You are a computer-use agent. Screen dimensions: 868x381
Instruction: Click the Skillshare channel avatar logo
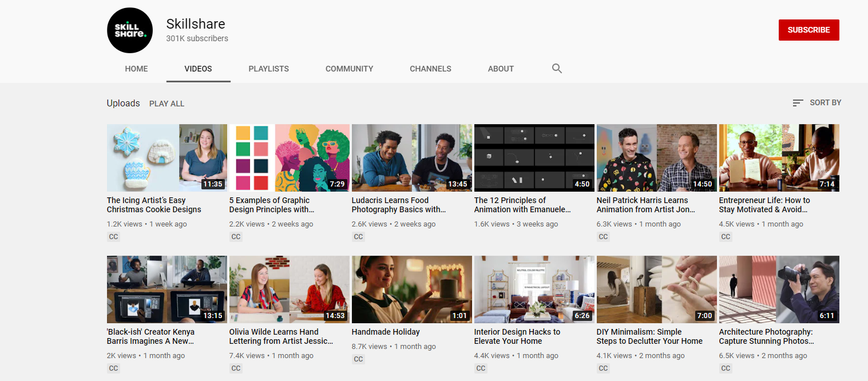point(130,30)
